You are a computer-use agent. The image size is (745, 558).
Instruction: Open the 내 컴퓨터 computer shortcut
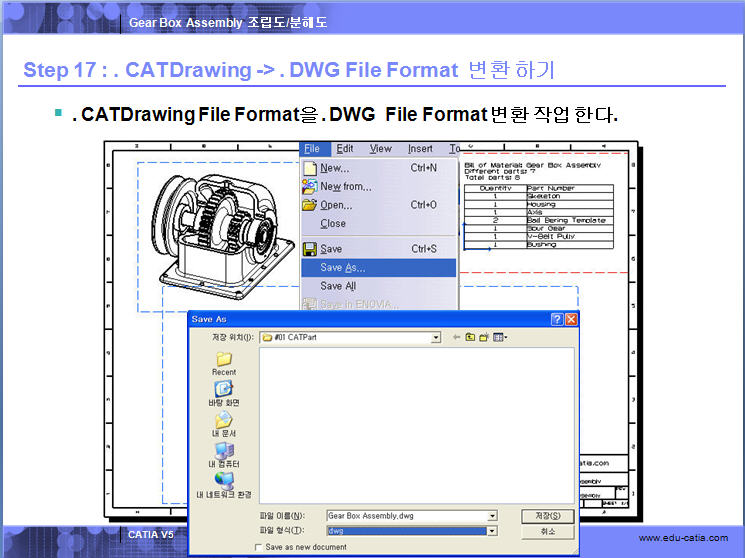(x=223, y=451)
